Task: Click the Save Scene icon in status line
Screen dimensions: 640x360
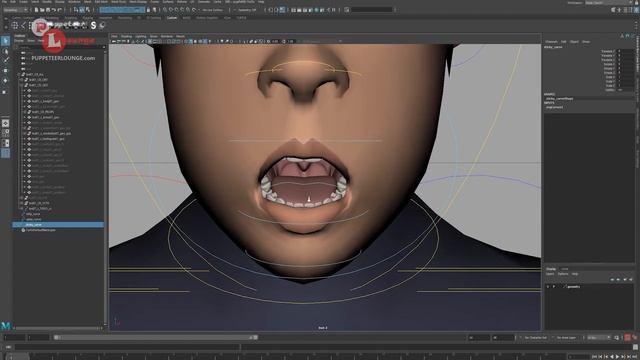Action: click(x=48, y=9)
